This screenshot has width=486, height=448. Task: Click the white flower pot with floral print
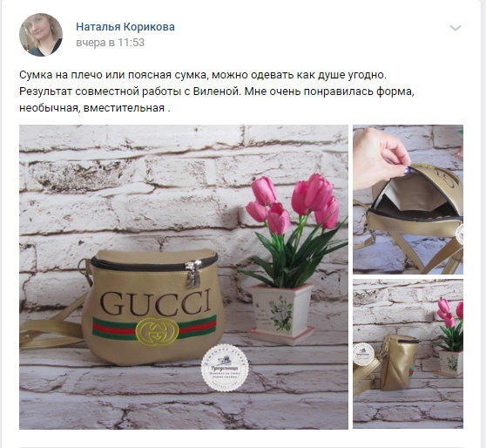[x=281, y=314]
